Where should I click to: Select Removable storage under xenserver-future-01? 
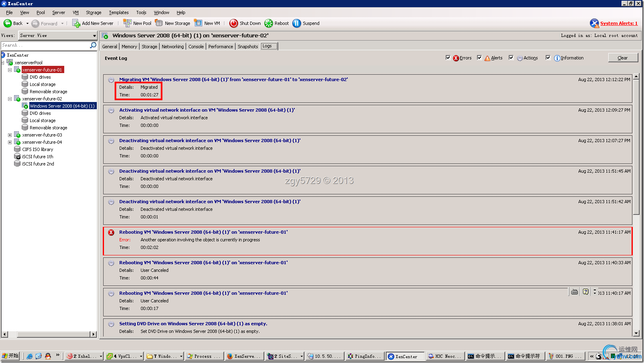[x=48, y=92]
